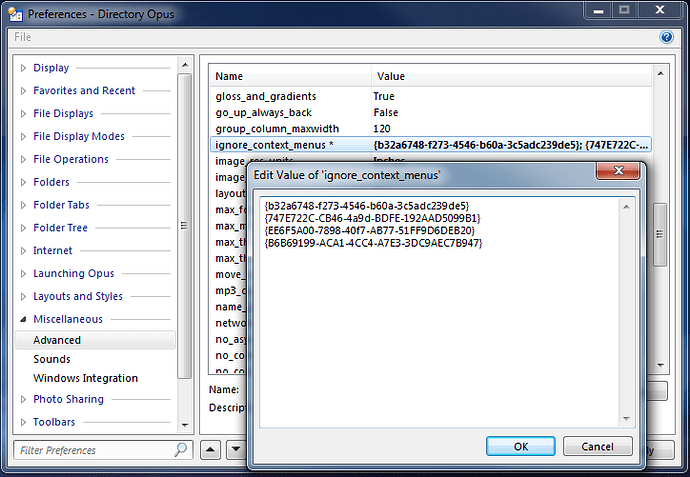This screenshot has height=477, width=690.
Task: Open the File menu
Action: pos(23,37)
